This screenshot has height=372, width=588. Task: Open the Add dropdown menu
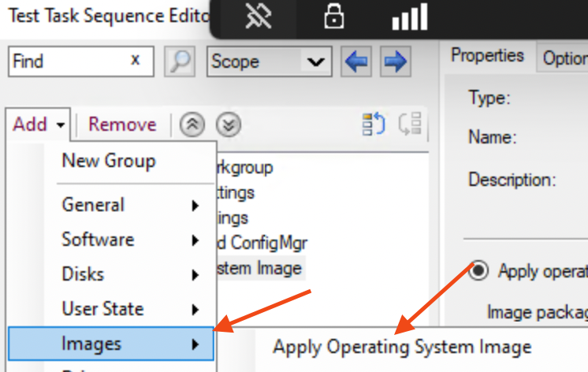click(39, 125)
